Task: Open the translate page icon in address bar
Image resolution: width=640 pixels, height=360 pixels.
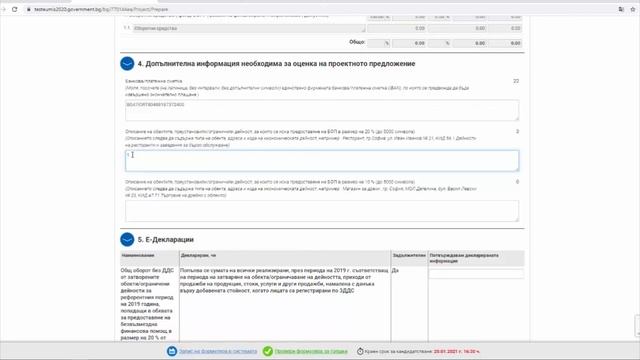Action: pos(621,9)
